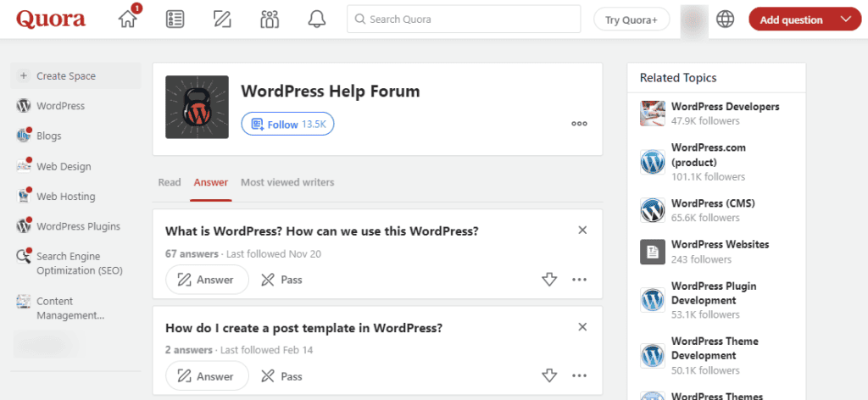Open the Following list icon

coord(175,19)
